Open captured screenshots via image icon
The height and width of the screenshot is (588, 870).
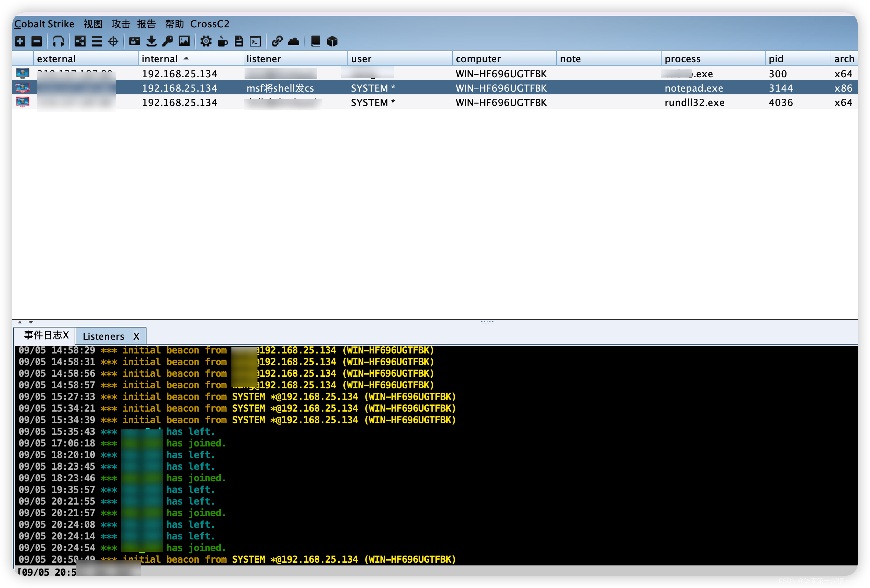point(184,41)
